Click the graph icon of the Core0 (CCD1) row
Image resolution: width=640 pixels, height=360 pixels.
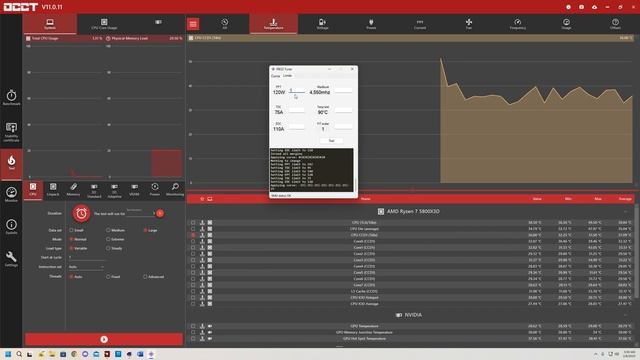pyautogui.click(x=202, y=241)
